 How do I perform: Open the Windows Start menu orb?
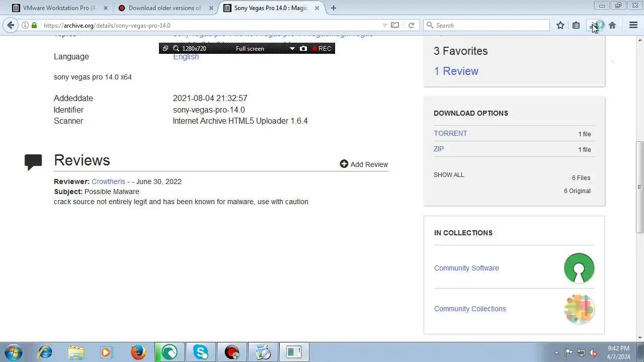point(13,352)
